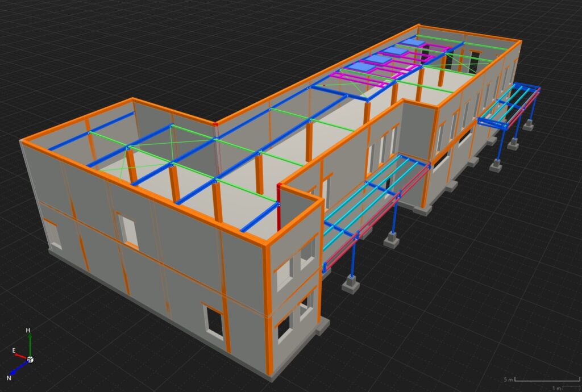The width and height of the screenshot is (582, 392).
Task: Click the H label on axis gizmo
Action: [x=28, y=330]
